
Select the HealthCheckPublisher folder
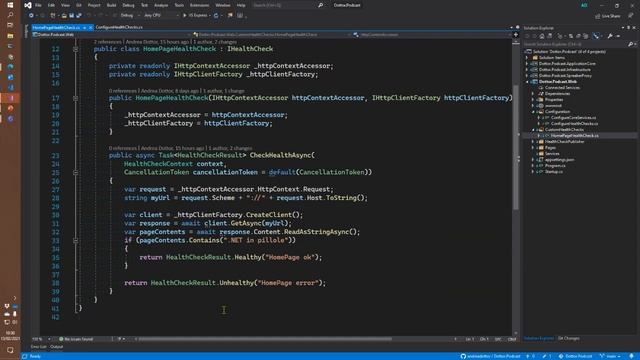coord(564,142)
